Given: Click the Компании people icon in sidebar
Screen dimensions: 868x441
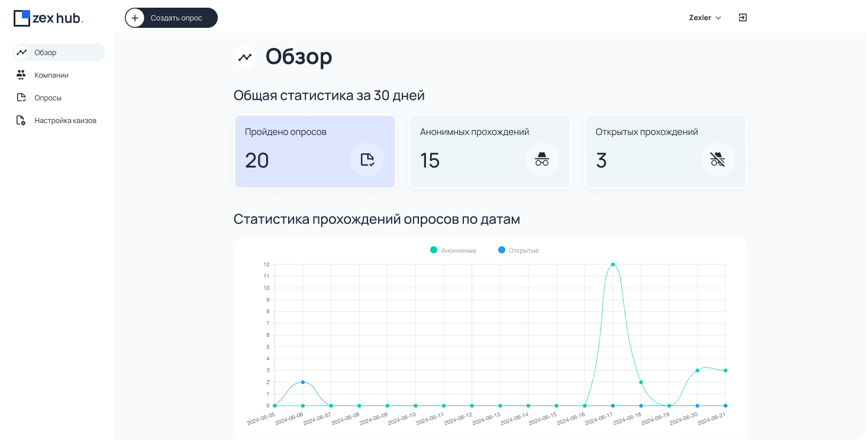Looking at the screenshot, I should (21, 75).
